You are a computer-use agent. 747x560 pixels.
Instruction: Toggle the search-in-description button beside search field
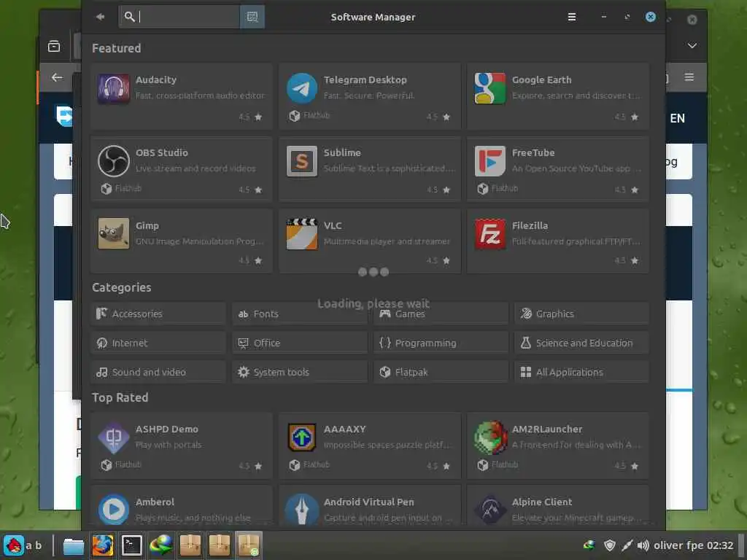coord(252,17)
